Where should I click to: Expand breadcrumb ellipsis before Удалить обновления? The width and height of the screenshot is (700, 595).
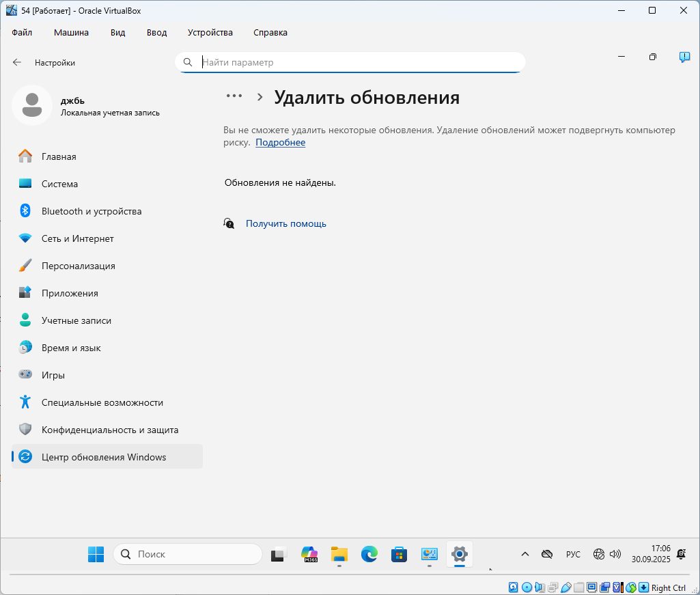click(234, 96)
